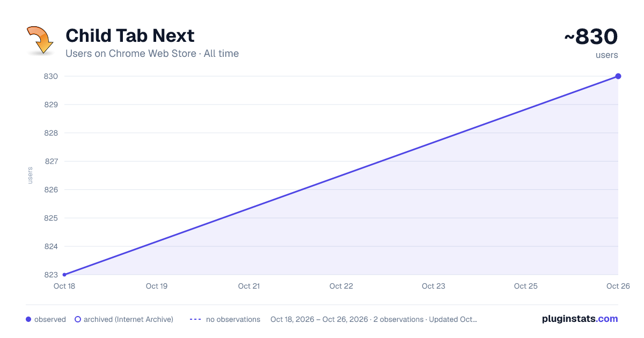644x338 pixels.
Task: Select the Oct 26 data point at 830
Action: click(x=618, y=76)
